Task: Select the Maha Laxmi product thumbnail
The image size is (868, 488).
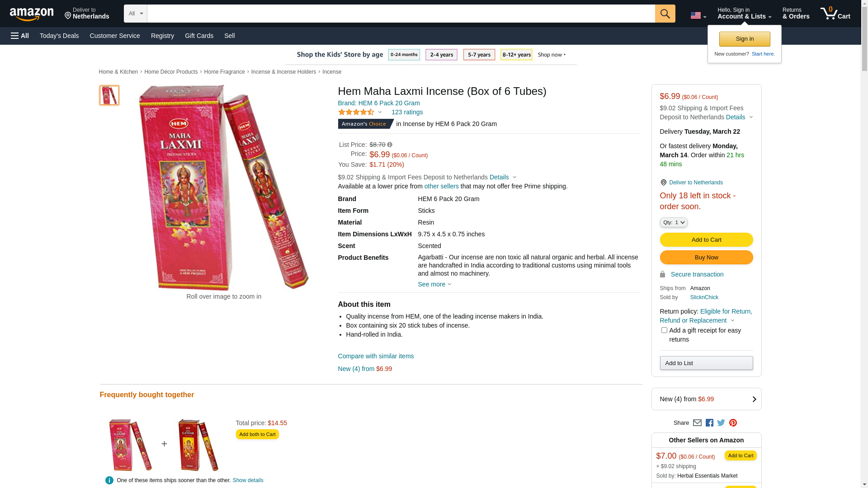Action: [109, 95]
